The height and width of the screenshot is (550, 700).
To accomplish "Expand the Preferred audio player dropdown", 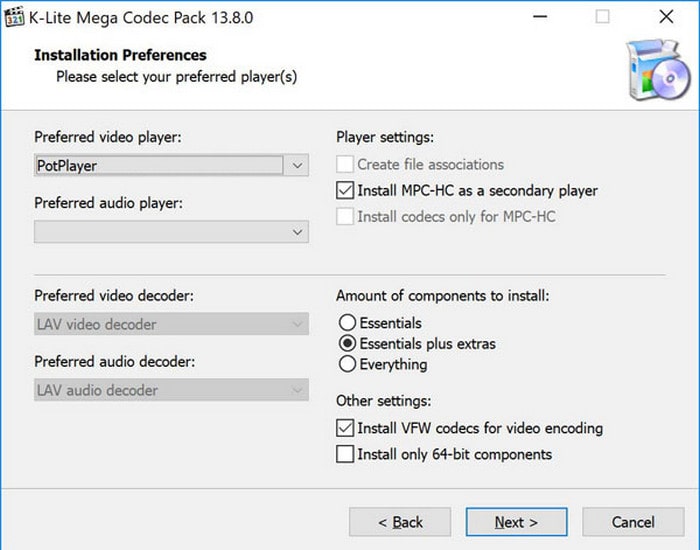I will 296,232.
